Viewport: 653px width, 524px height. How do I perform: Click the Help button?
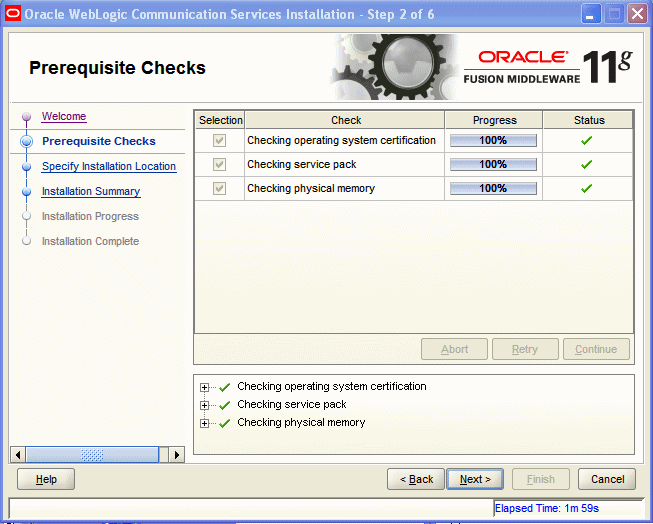click(x=46, y=479)
